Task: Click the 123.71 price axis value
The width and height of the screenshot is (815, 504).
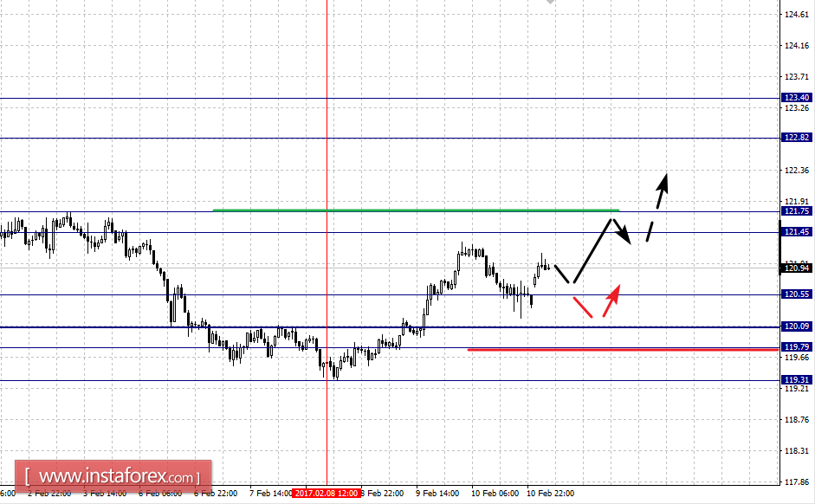Action: coord(796,77)
